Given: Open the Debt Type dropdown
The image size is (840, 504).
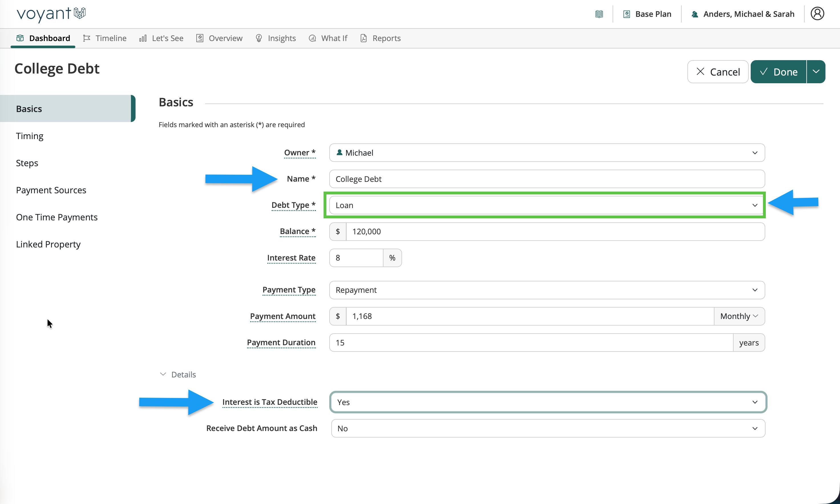Looking at the screenshot, I should [x=547, y=205].
